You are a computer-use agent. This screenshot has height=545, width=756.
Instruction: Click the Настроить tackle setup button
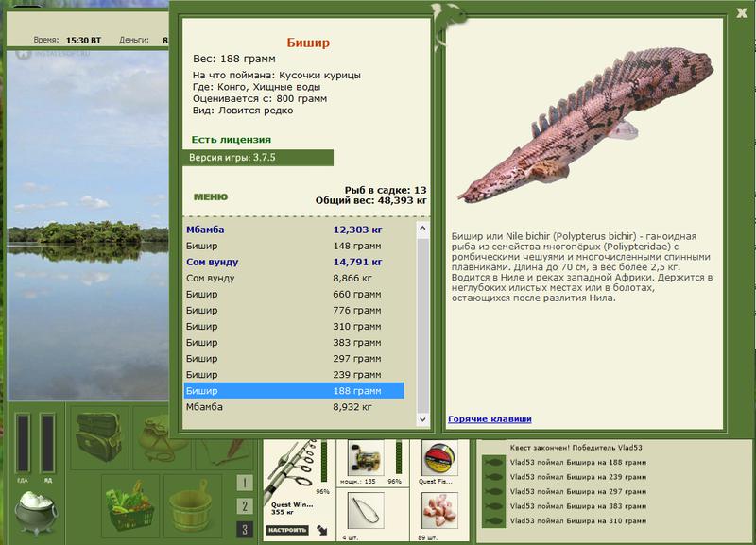(x=287, y=530)
